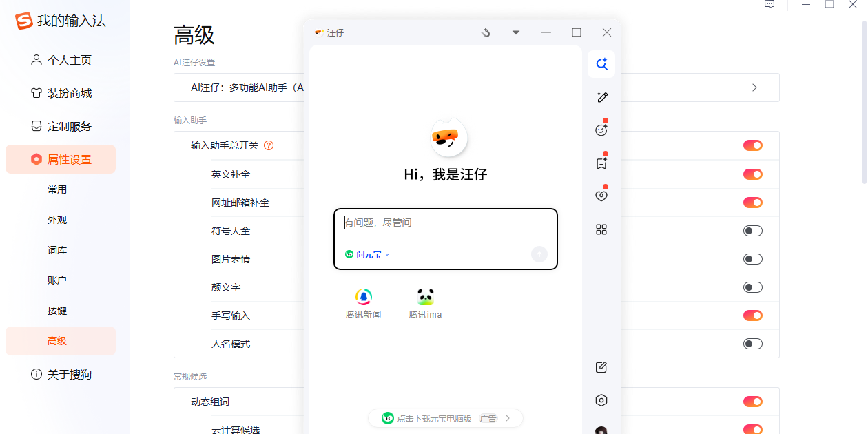Screen dimensions: 868x434
Task: Click the 图片表情 setting label
Action: pos(231,259)
